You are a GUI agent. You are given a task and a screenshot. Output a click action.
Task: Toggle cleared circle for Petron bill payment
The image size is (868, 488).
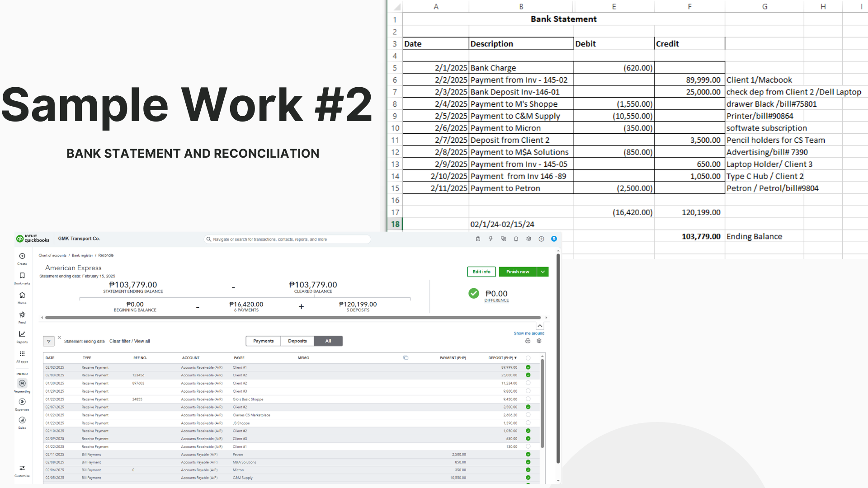[x=528, y=455]
